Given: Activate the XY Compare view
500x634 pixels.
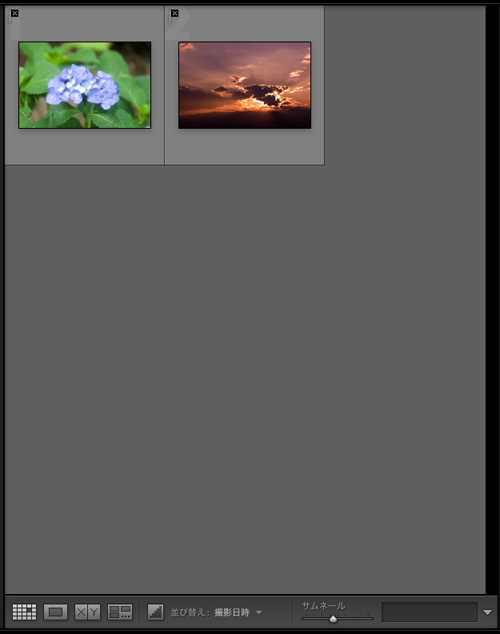Looking at the screenshot, I should point(87,612).
